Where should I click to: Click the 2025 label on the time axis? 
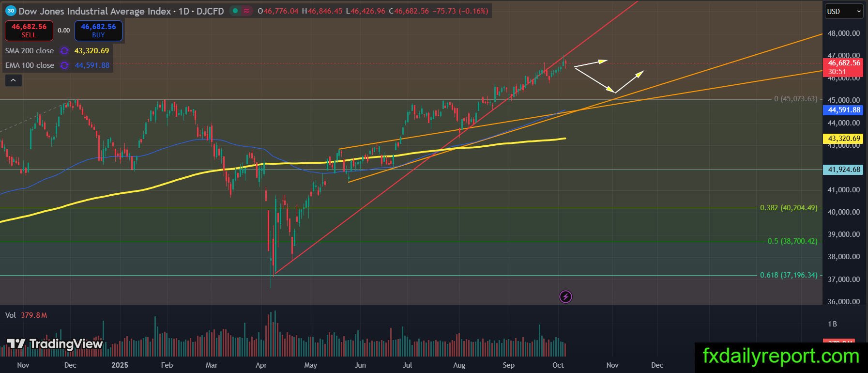click(x=120, y=365)
